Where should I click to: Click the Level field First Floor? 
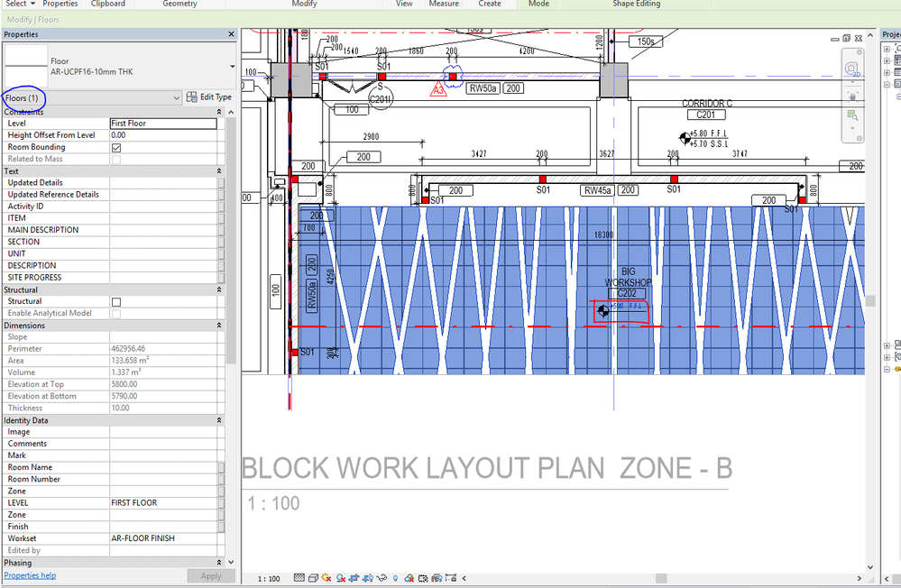(163, 123)
